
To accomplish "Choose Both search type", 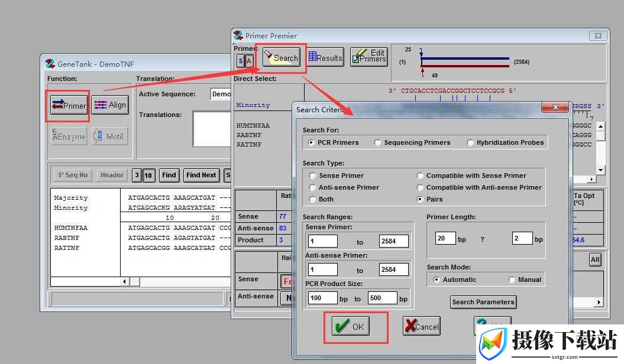I will (322, 199).
